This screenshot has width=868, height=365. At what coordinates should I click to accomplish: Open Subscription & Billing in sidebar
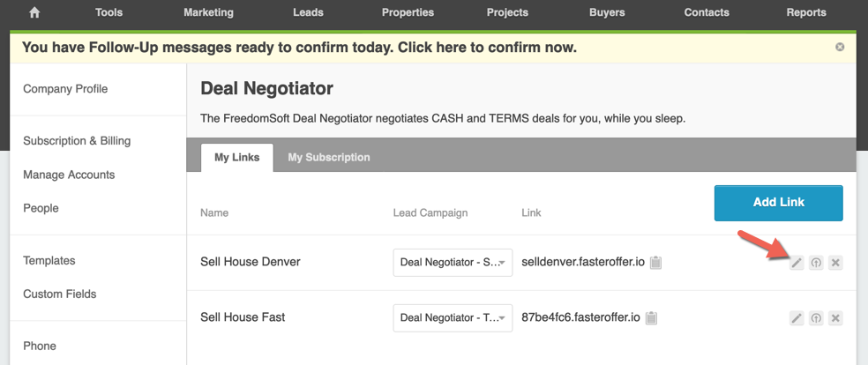tap(77, 141)
